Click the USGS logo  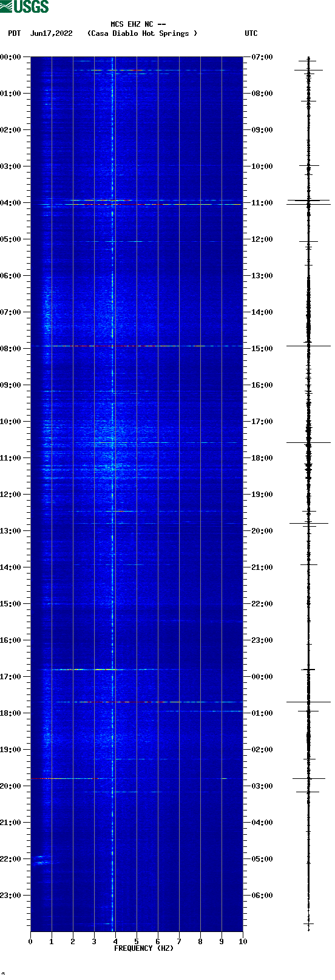(24, 7)
